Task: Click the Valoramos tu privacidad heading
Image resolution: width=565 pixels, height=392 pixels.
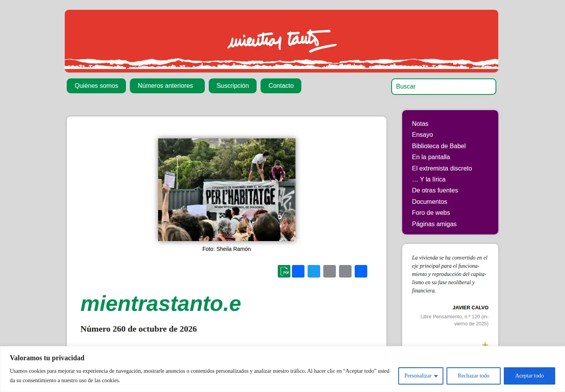Action: click(x=47, y=358)
